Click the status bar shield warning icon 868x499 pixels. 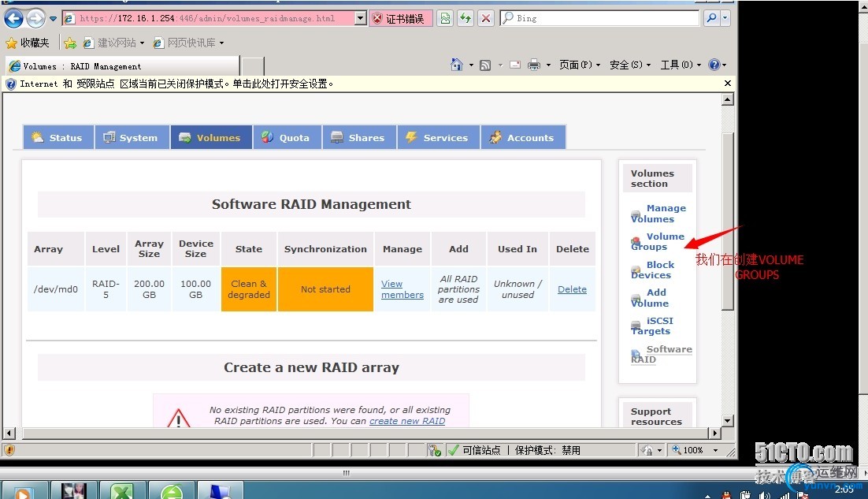pos(10,450)
